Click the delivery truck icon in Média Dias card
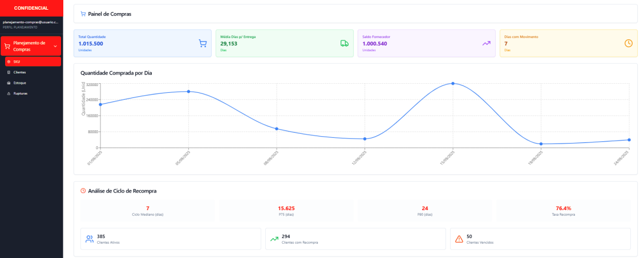The image size is (644, 258). pos(345,43)
